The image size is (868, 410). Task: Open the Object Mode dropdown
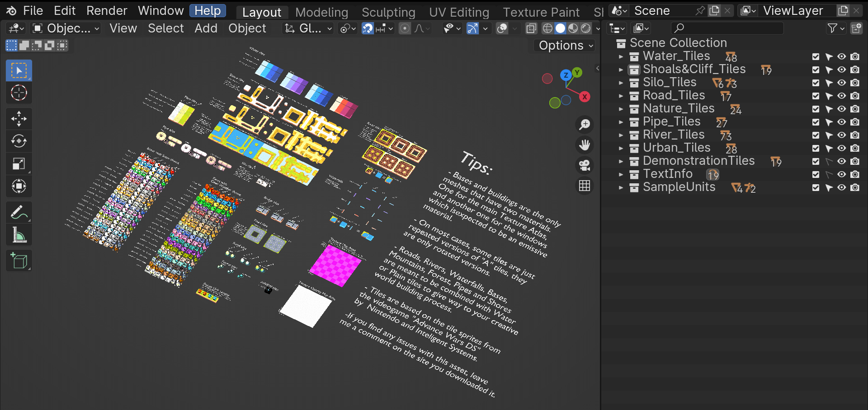(66, 28)
